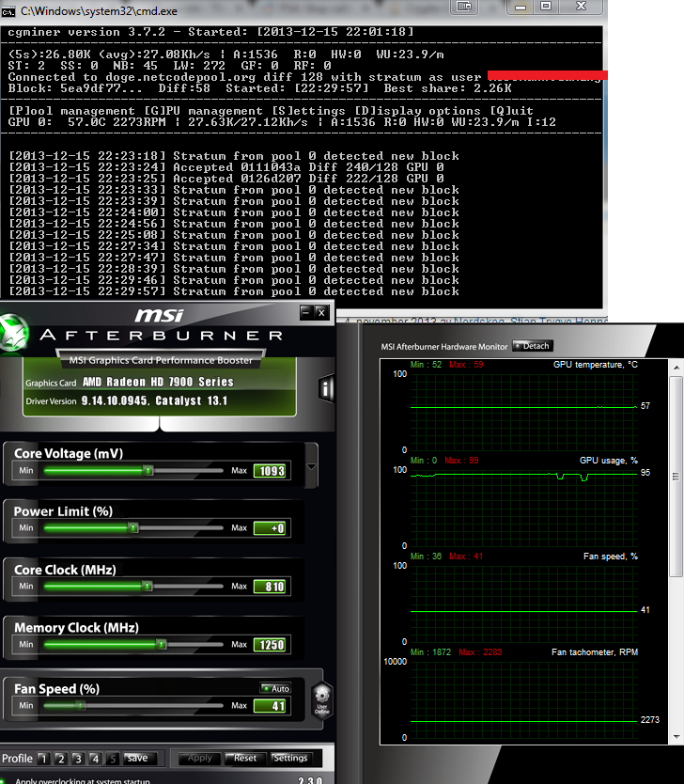The height and width of the screenshot is (784, 684).
Task: Click the [S]ettings option in cgminer
Action: pyautogui.click(x=308, y=111)
